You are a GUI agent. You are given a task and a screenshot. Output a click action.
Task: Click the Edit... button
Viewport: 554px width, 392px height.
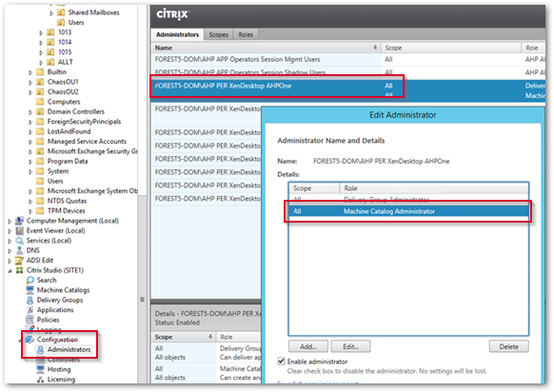click(x=351, y=346)
